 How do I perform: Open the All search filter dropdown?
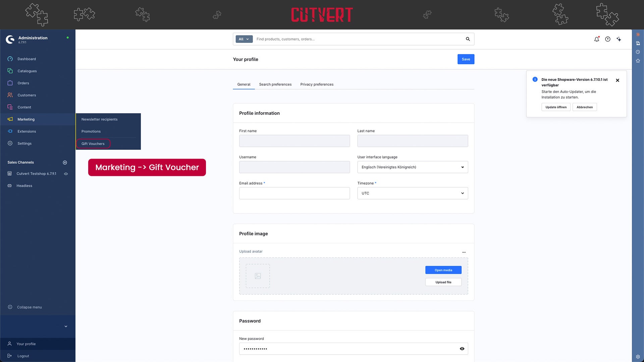pyautogui.click(x=244, y=39)
